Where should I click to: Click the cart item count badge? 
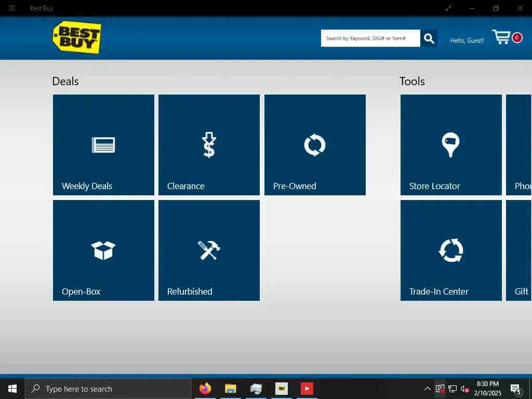point(517,37)
